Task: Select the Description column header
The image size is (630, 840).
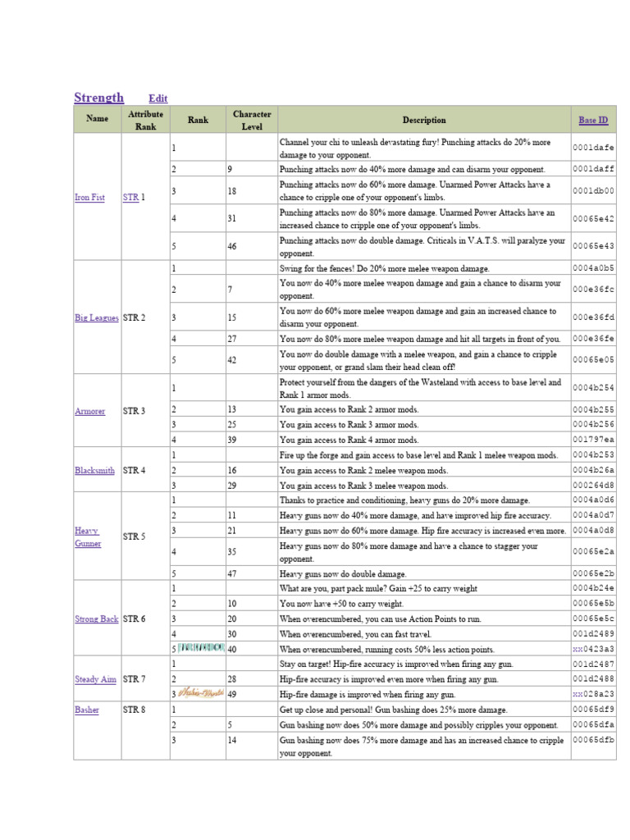Action: click(424, 119)
